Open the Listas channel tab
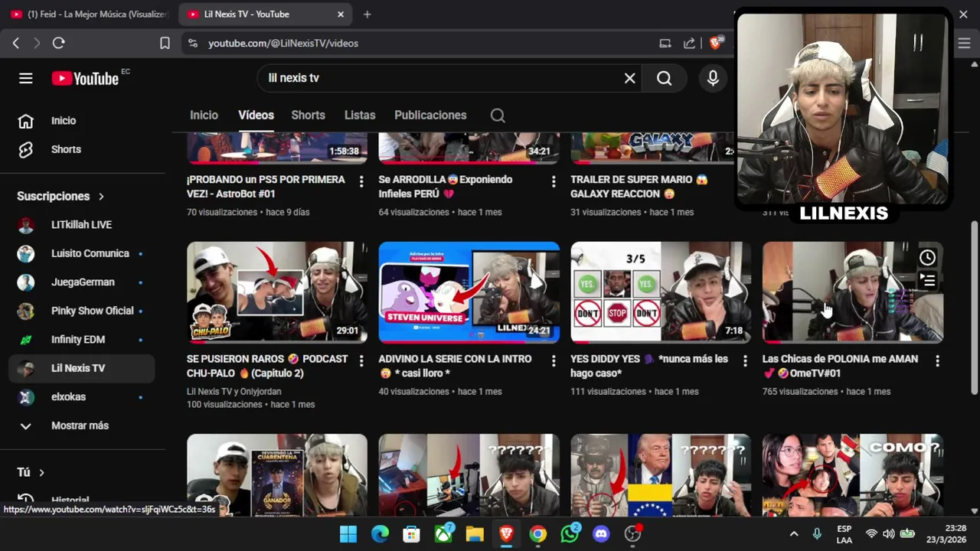The height and width of the screenshot is (551, 980). 360,116
